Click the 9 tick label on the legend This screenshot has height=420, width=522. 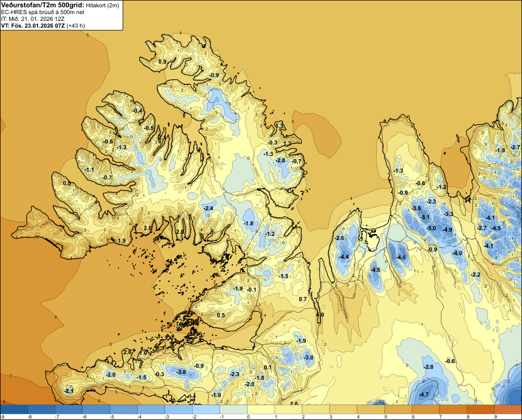pyautogui.click(x=495, y=417)
